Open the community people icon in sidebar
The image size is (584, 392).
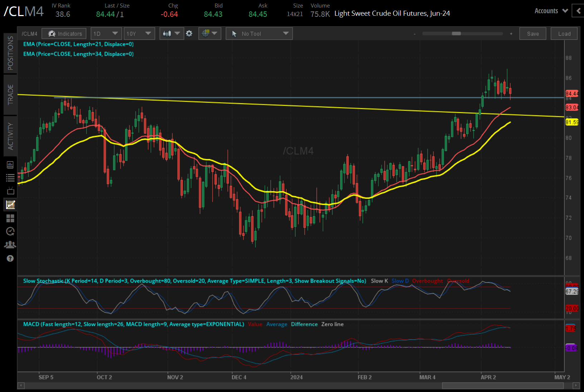pyautogui.click(x=10, y=245)
